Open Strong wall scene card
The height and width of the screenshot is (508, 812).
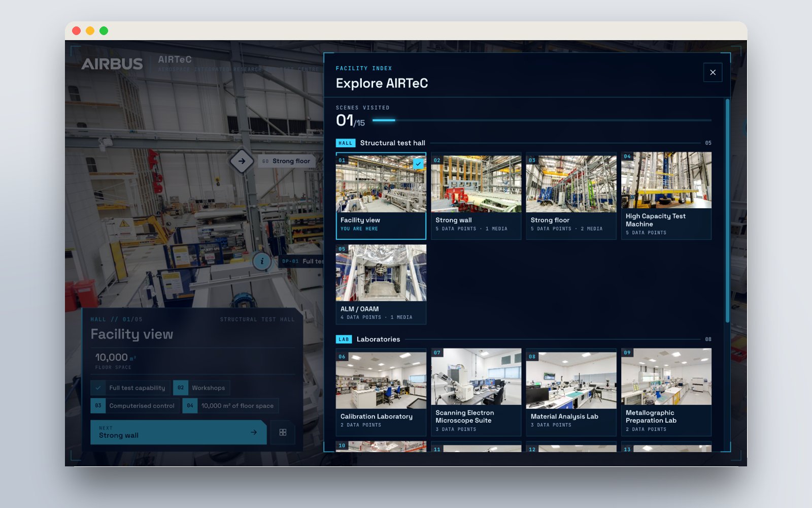pyautogui.click(x=476, y=196)
